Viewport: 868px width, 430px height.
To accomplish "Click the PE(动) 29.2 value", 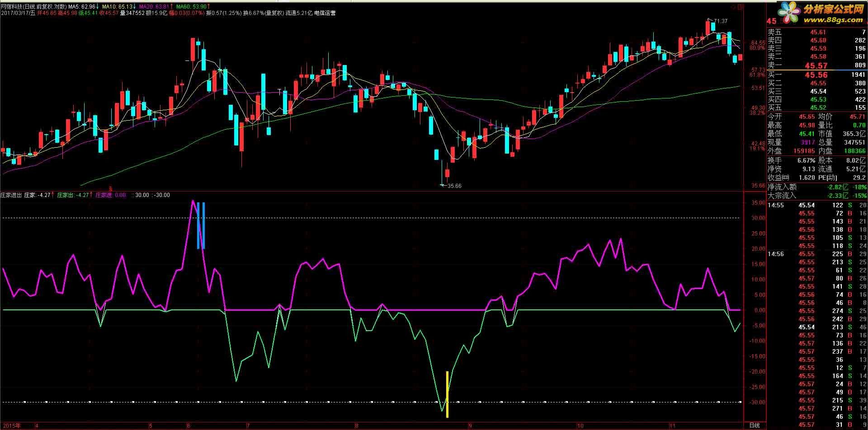I will click(x=859, y=178).
